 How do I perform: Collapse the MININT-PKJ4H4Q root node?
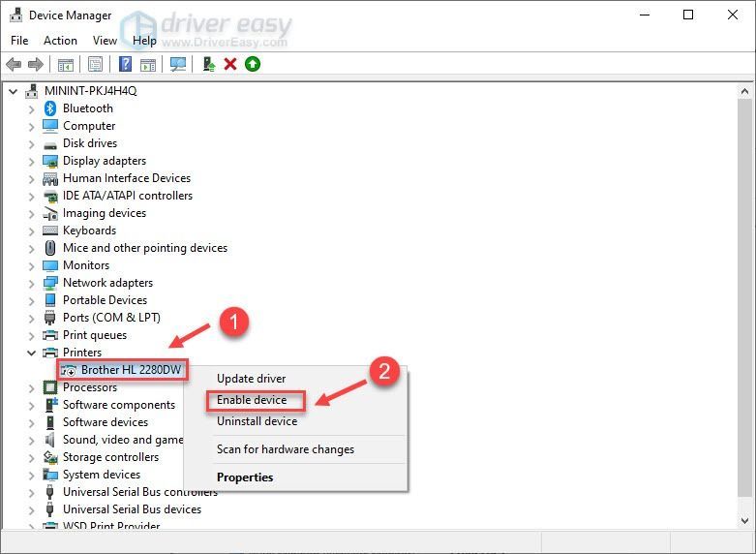click(x=13, y=91)
